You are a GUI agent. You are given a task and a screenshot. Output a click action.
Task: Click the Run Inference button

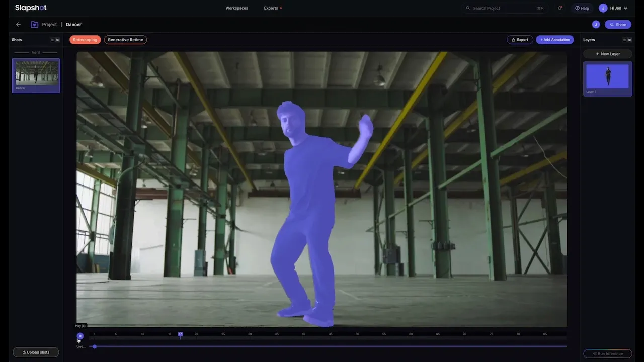(x=608, y=354)
